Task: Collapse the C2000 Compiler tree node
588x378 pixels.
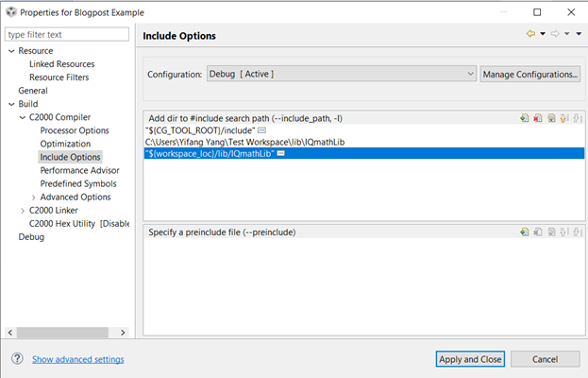Action: (23, 117)
